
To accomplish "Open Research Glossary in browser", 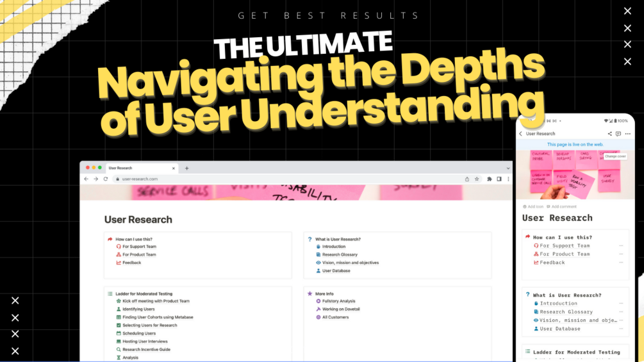I will [x=340, y=254].
